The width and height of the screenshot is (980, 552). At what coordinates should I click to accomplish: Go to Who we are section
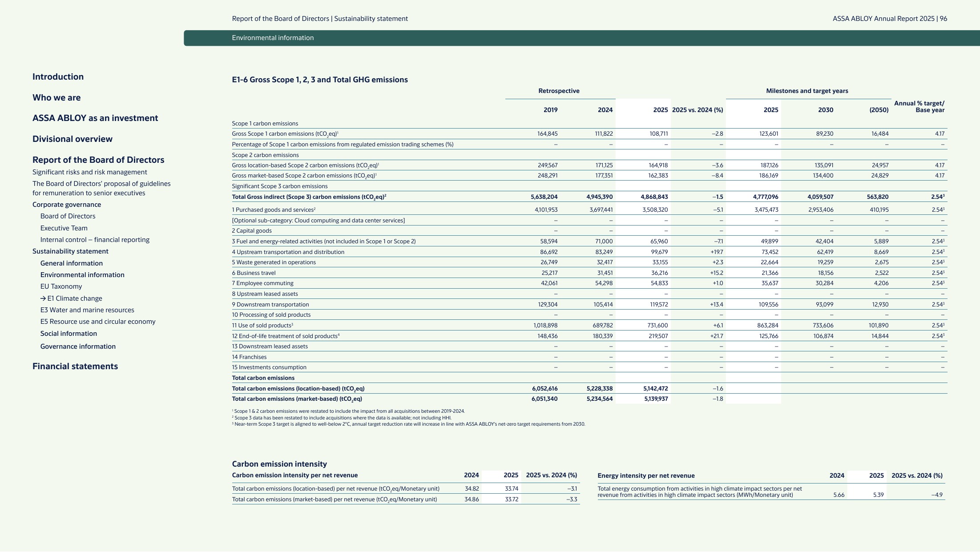[x=56, y=97]
